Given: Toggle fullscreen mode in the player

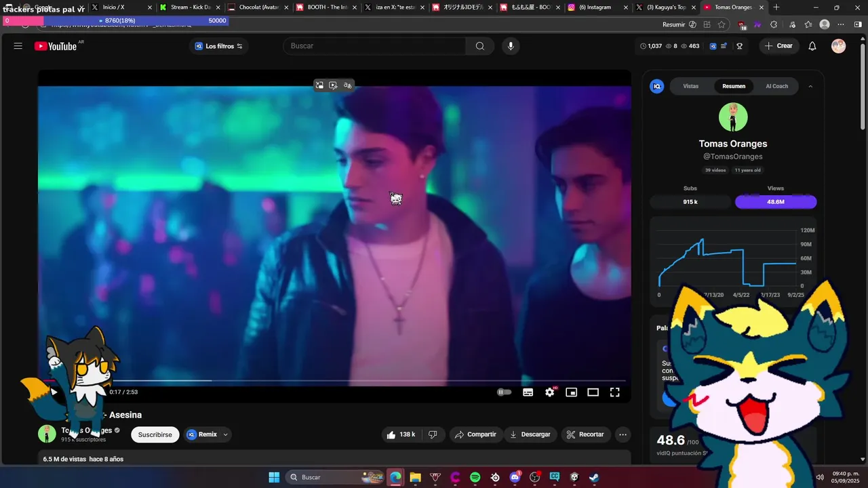Looking at the screenshot, I should coord(615,392).
